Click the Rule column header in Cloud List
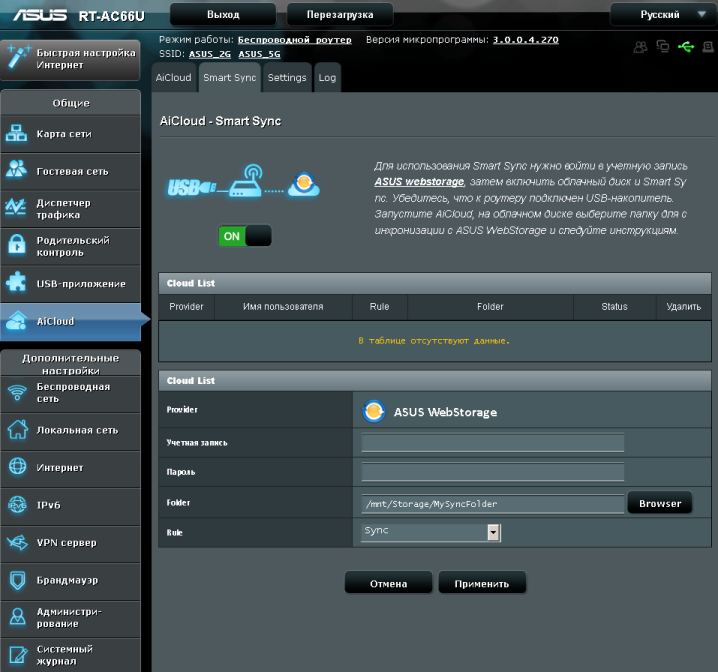Image resolution: width=718 pixels, height=672 pixels. (x=380, y=307)
